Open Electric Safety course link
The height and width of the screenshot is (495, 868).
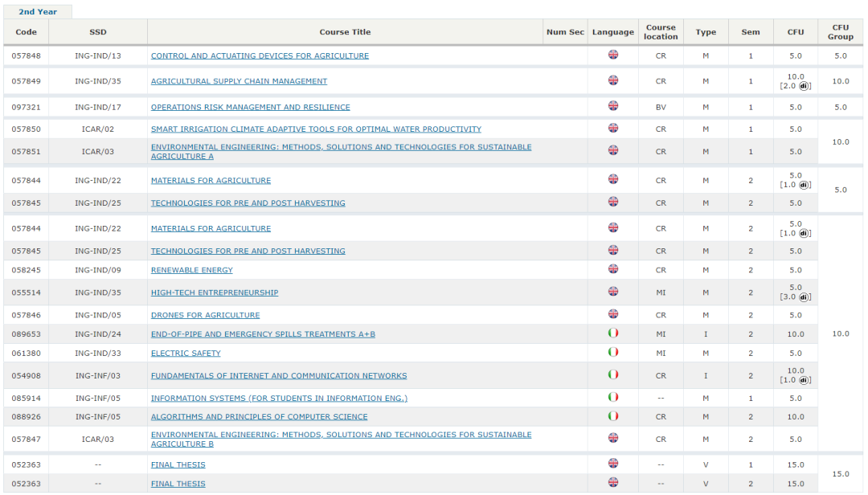pos(186,354)
